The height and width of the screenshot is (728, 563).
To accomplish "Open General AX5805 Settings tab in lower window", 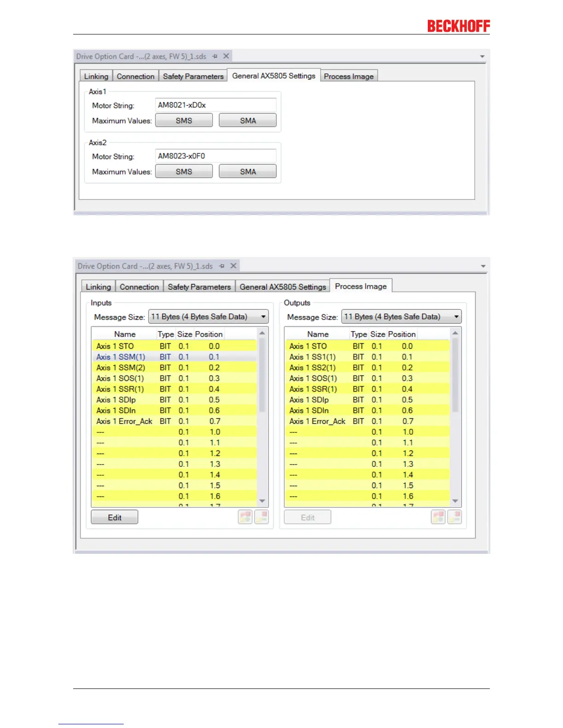I will click(x=283, y=287).
